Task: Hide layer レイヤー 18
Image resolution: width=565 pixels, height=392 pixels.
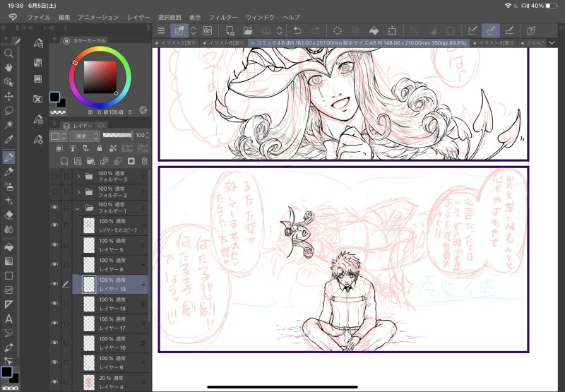Action: (x=54, y=304)
